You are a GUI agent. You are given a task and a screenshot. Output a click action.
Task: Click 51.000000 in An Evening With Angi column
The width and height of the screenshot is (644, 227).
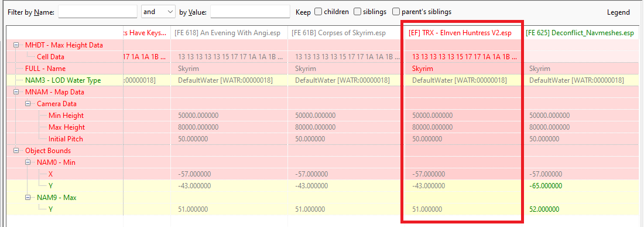pos(193,209)
